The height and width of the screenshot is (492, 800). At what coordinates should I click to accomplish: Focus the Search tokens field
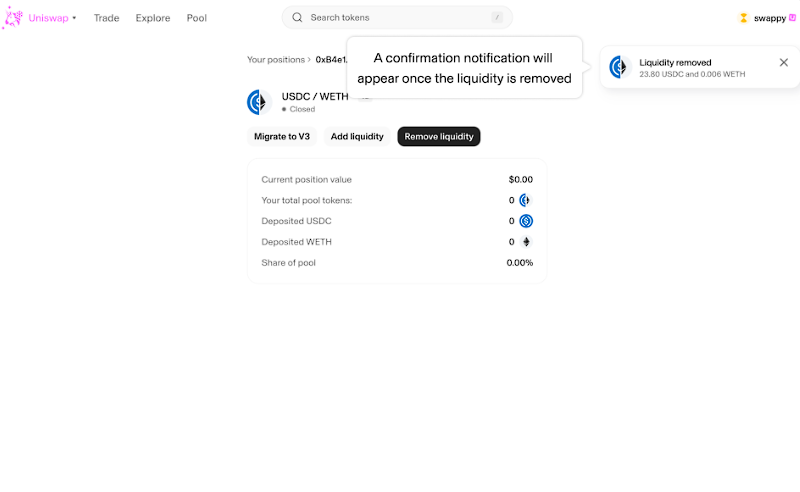tap(397, 18)
